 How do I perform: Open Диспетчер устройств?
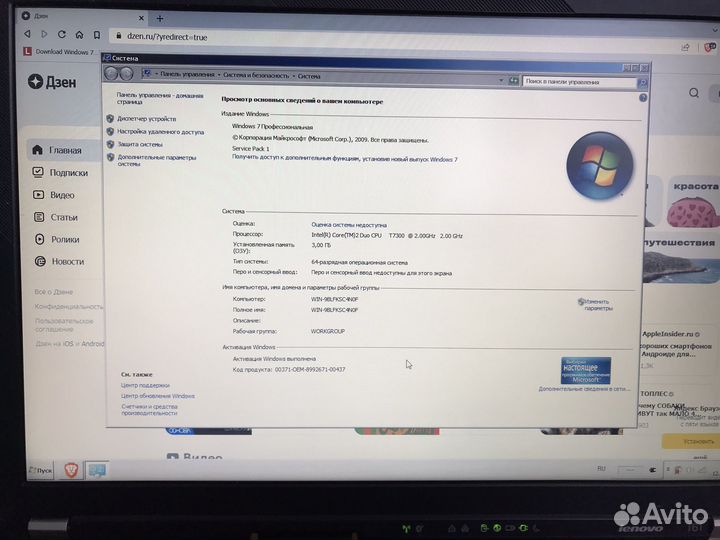(x=146, y=119)
